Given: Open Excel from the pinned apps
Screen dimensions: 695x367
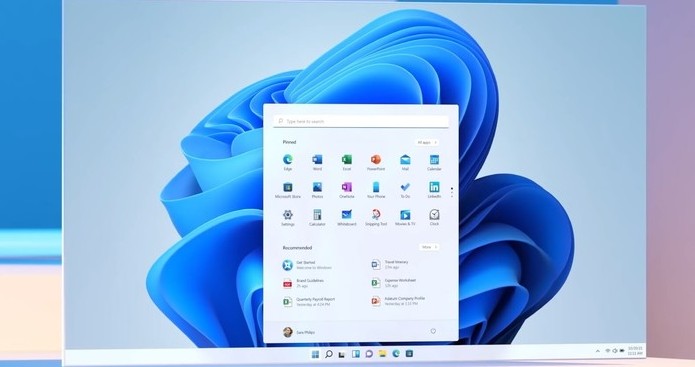Looking at the screenshot, I should (x=347, y=162).
